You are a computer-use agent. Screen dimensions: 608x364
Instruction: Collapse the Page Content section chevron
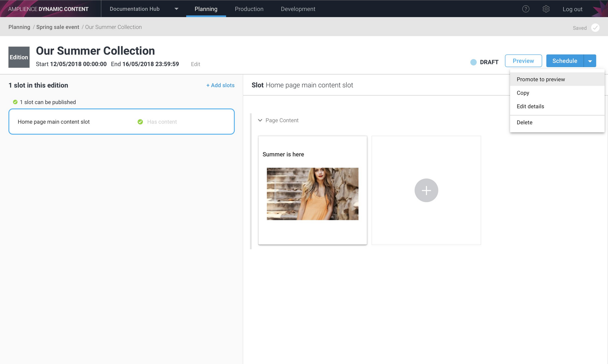tap(260, 120)
